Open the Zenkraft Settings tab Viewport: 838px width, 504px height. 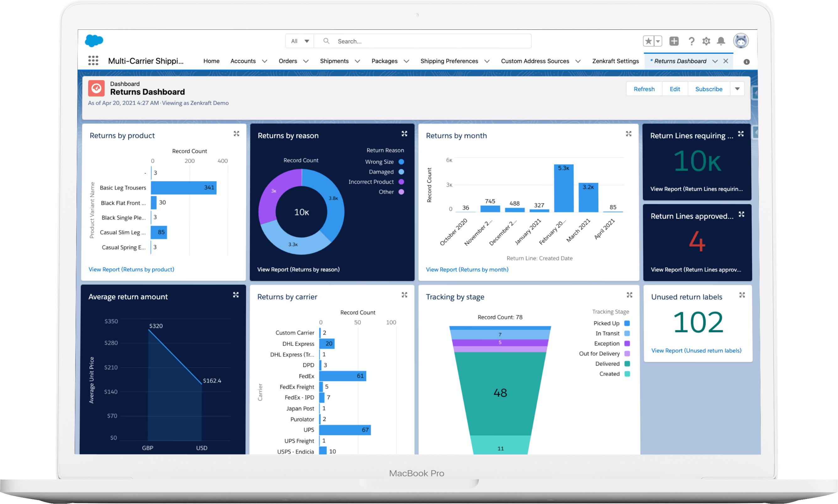615,61
